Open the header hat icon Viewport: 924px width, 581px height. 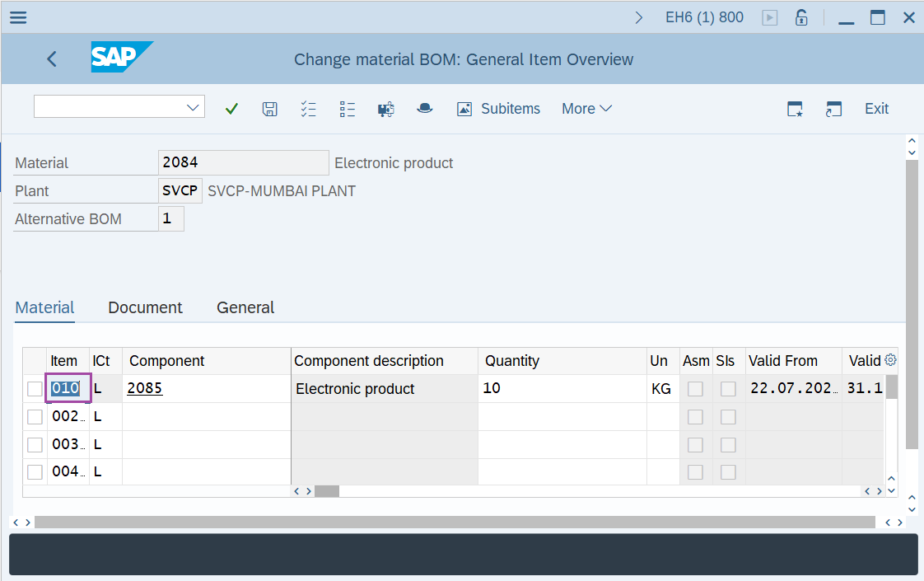click(424, 109)
